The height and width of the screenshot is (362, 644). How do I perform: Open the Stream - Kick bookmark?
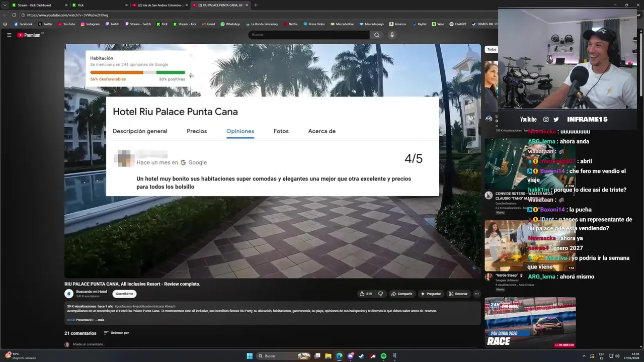pyautogui.click(x=185, y=24)
